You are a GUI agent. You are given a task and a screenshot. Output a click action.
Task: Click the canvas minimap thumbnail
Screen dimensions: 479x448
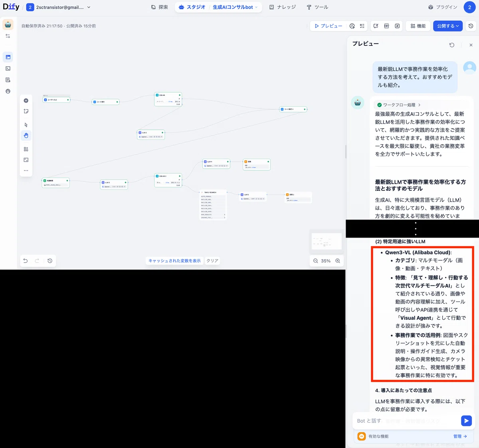pyautogui.click(x=327, y=241)
